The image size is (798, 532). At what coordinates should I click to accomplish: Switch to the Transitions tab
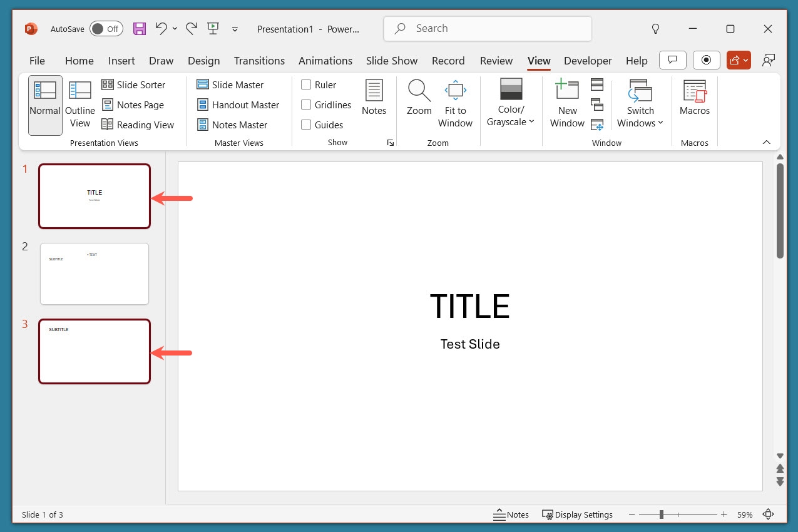point(259,61)
